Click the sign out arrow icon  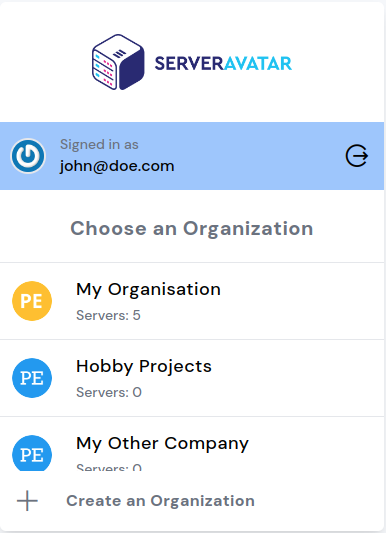[x=357, y=156]
